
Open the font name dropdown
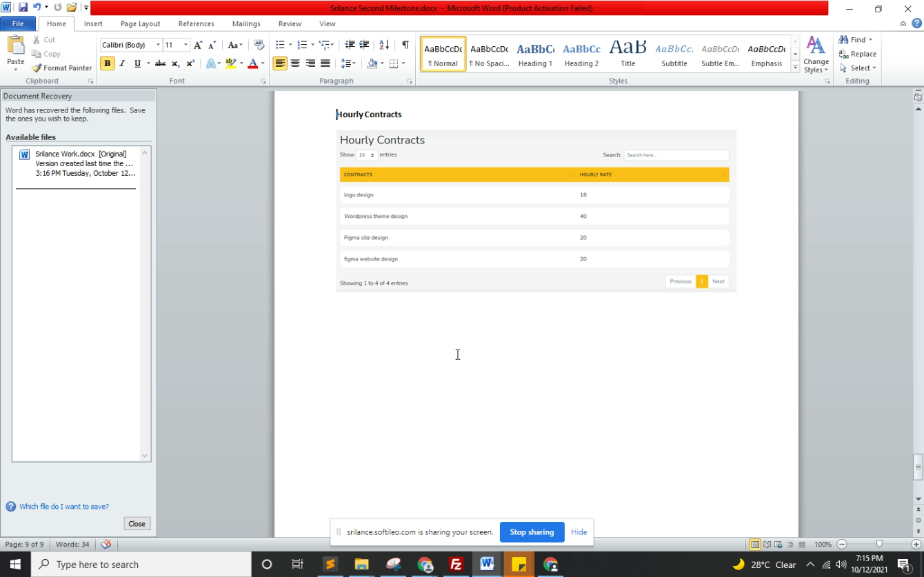(158, 45)
